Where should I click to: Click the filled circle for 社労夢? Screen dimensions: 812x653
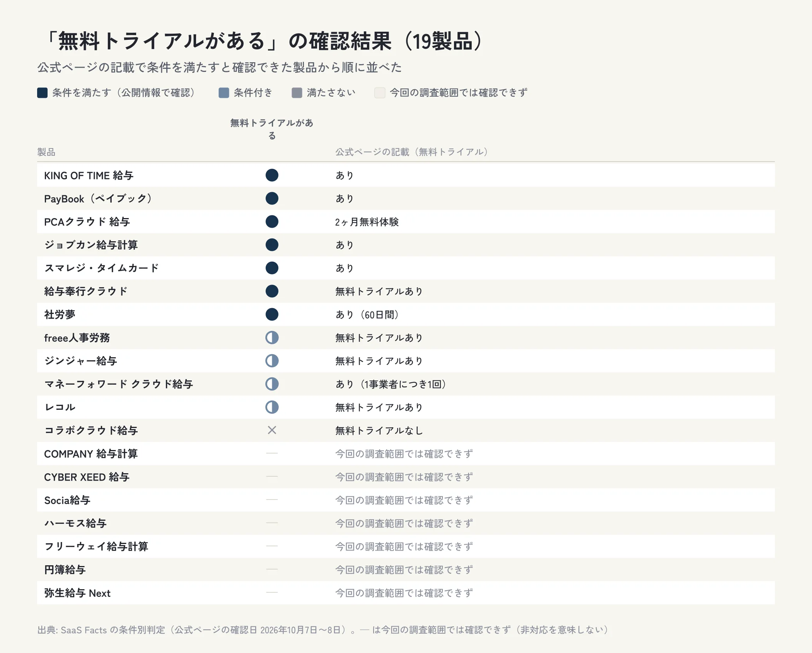pos(272,314)
